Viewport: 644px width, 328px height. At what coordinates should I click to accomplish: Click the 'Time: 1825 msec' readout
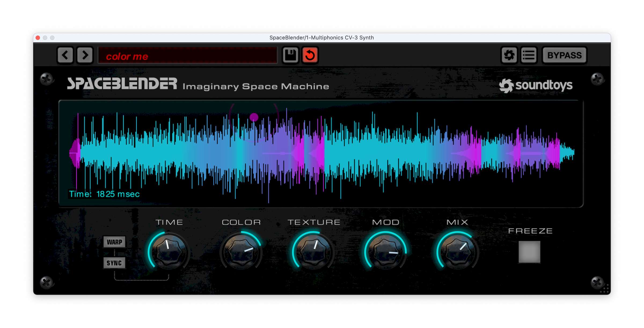pyautogui.click(x=104, y=194)
